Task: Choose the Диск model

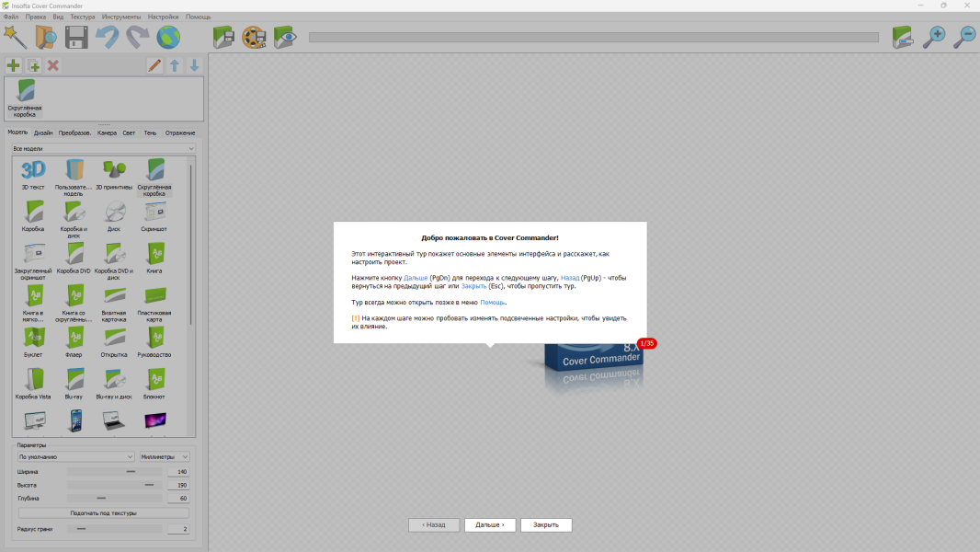Action: pyautogui.click(x=114, y=216)
